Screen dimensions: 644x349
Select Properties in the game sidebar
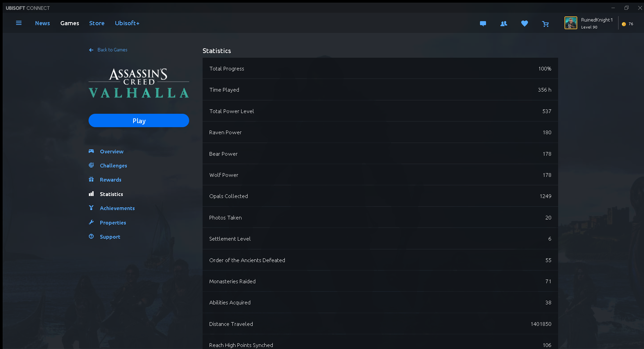(x=113, y=223)
